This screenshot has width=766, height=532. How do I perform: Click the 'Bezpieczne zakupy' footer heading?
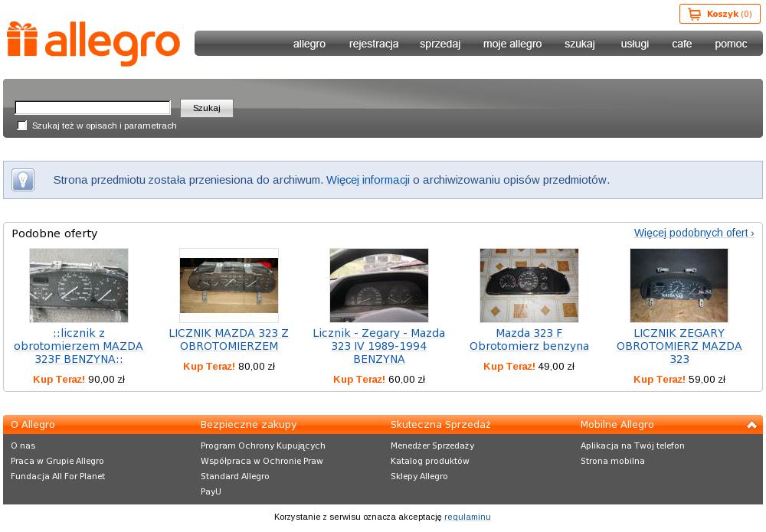click(249, 425)
